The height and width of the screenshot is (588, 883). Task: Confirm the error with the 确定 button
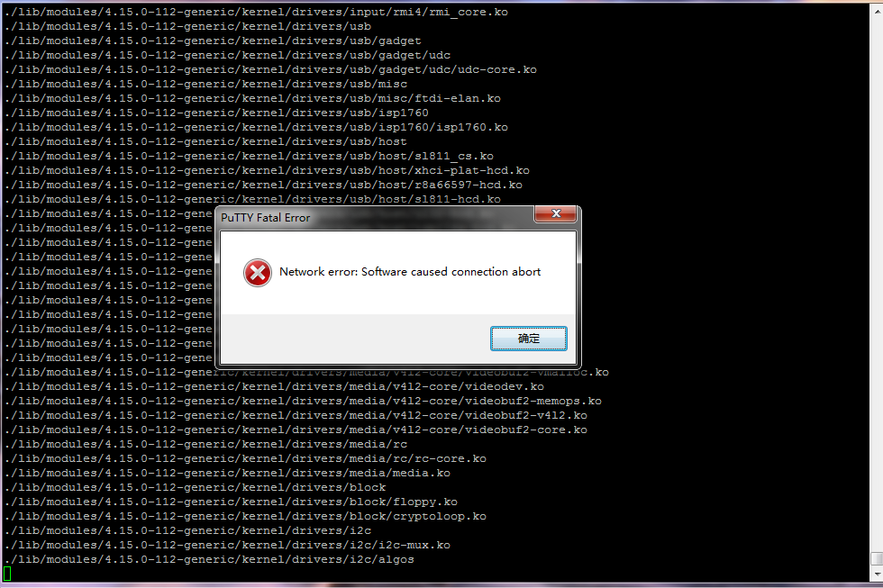tap(528, 339)
